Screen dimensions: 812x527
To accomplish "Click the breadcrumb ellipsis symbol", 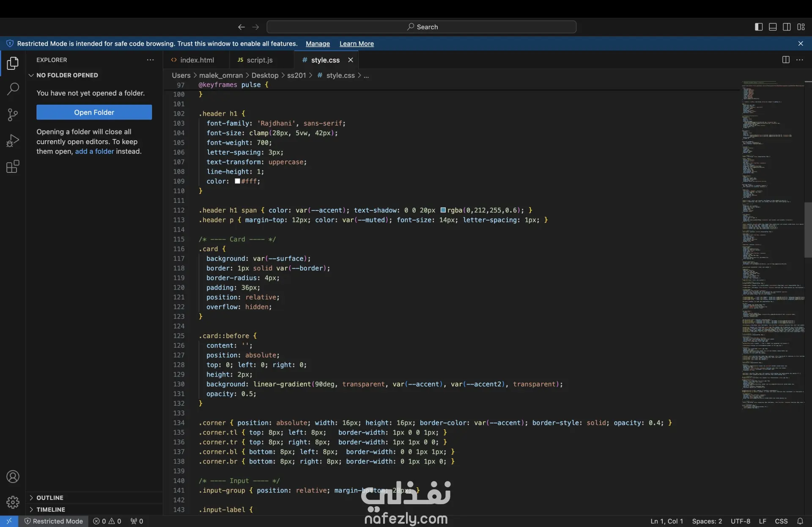I will click(366, 75).
